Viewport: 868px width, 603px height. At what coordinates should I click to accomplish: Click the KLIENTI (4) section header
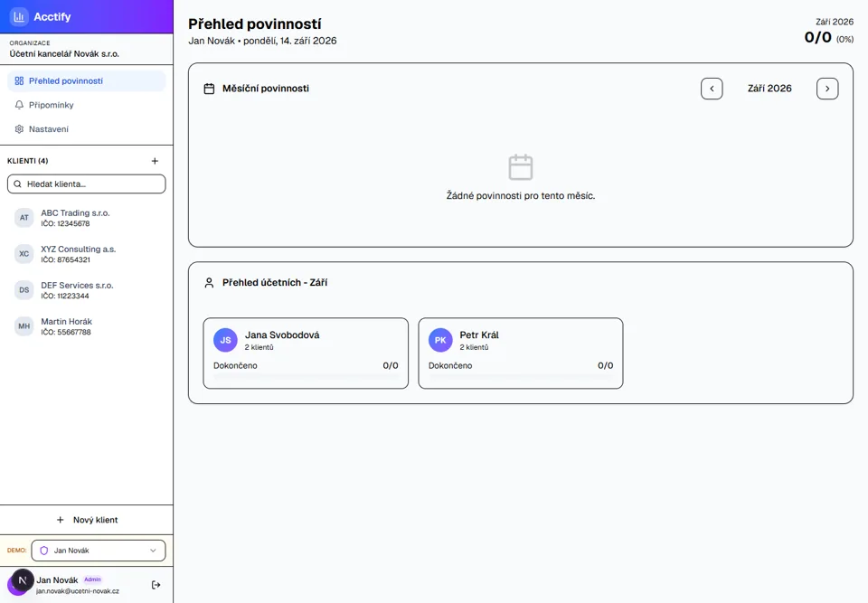[x=28, y=161]
